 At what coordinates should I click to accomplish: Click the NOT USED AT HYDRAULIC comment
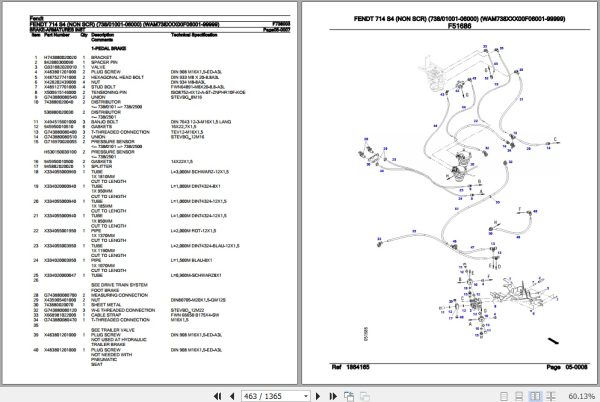[x=119, y=340]
